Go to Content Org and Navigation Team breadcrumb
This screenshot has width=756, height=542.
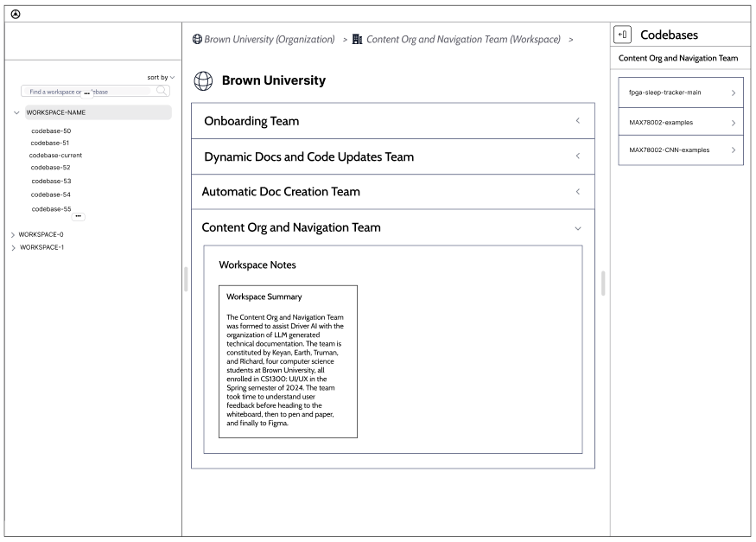[x=463, y=39]
